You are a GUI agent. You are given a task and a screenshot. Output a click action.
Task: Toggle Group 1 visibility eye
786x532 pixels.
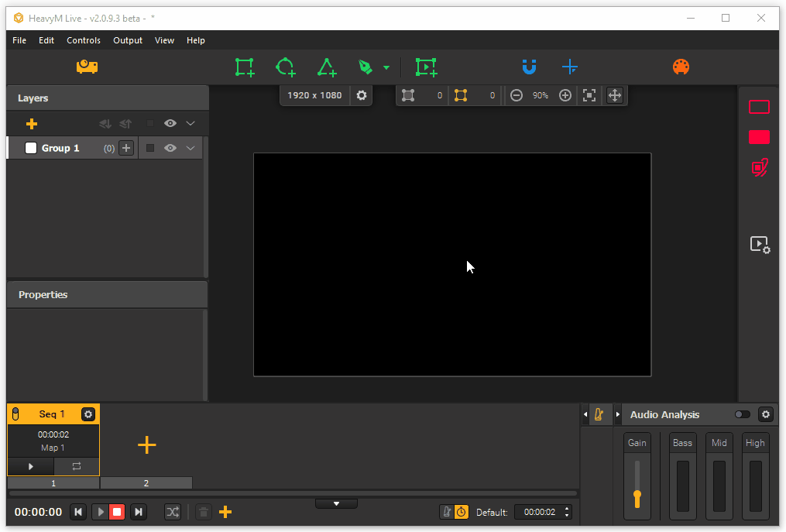coord(170,148)
